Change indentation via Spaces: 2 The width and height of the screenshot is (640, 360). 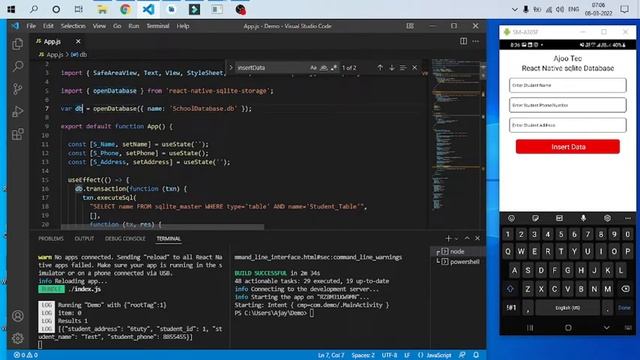(x=363, y=355)
